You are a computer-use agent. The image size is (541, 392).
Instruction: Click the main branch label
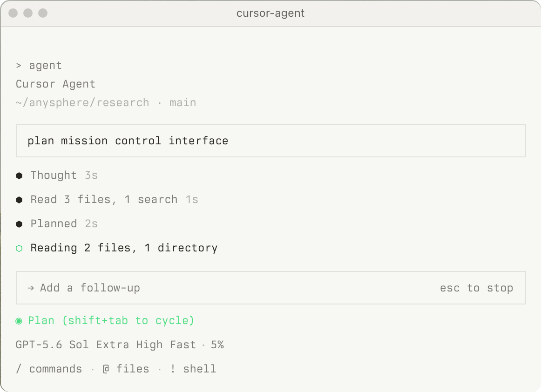(x=183, y=103)
